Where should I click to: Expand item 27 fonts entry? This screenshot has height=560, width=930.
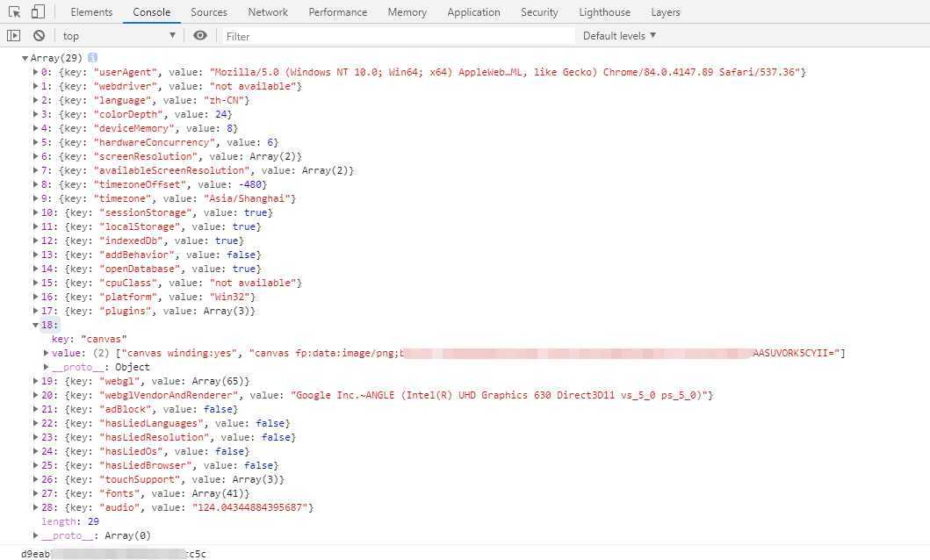[36, 493]
